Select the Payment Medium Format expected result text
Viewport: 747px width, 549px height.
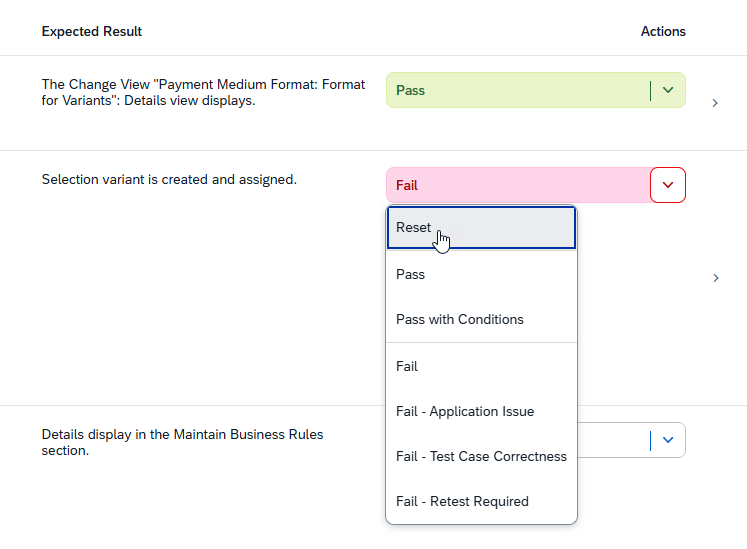coord(203,93)
